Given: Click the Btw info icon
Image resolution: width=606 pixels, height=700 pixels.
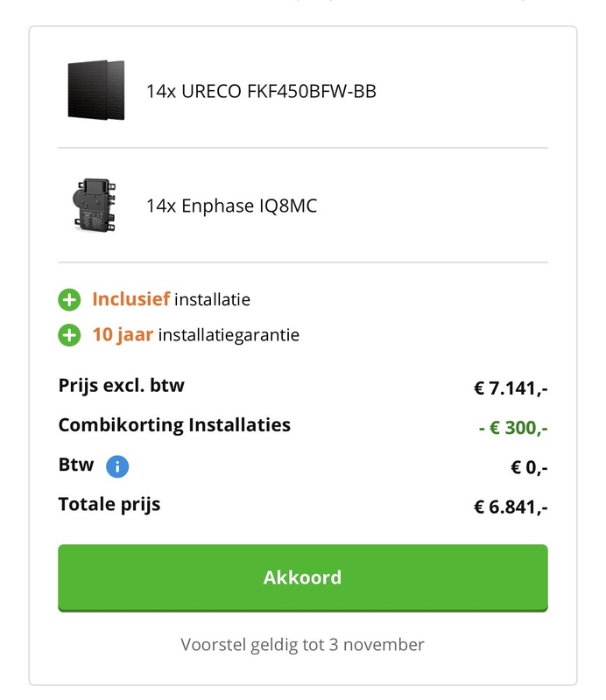Looking at the screenshot, I should [117, 467].
